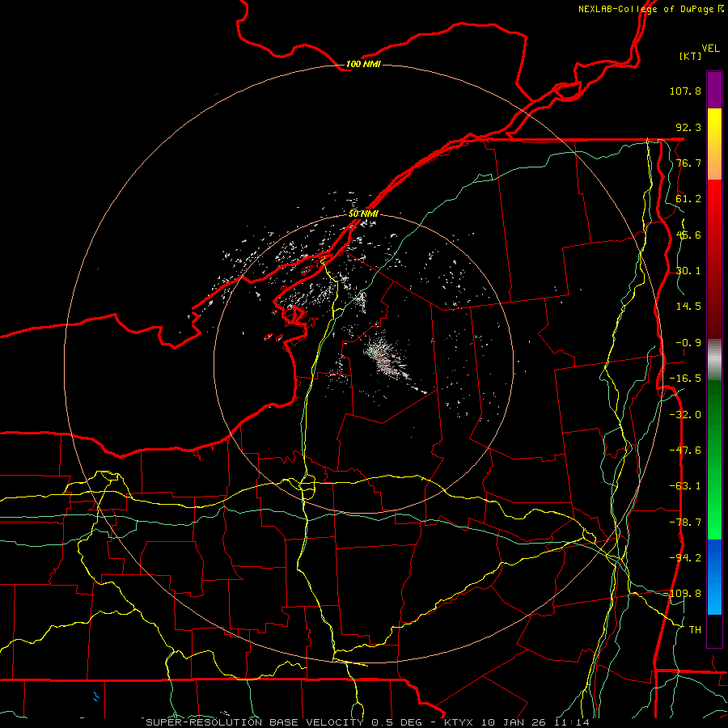Image resolution: width=728 pixels, height=728 pixels.
Task: Click the -109.8 value on velocity scale
Action: (683, 594)
